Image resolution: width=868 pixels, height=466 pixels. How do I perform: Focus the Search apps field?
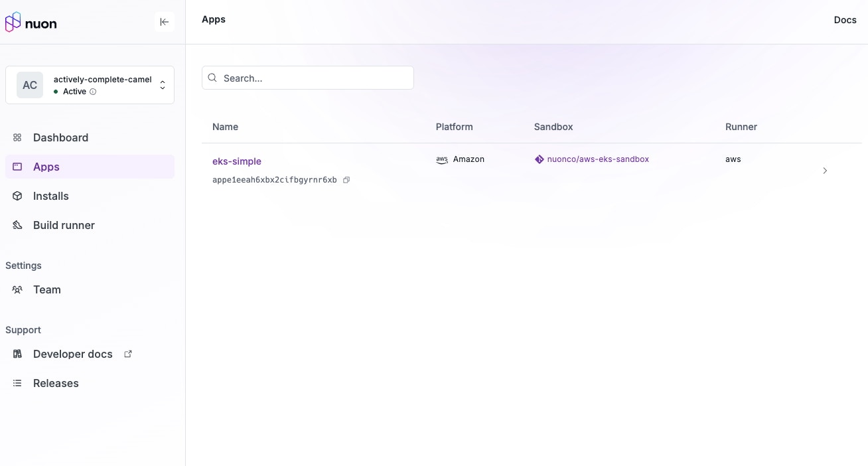coord(308,78)
